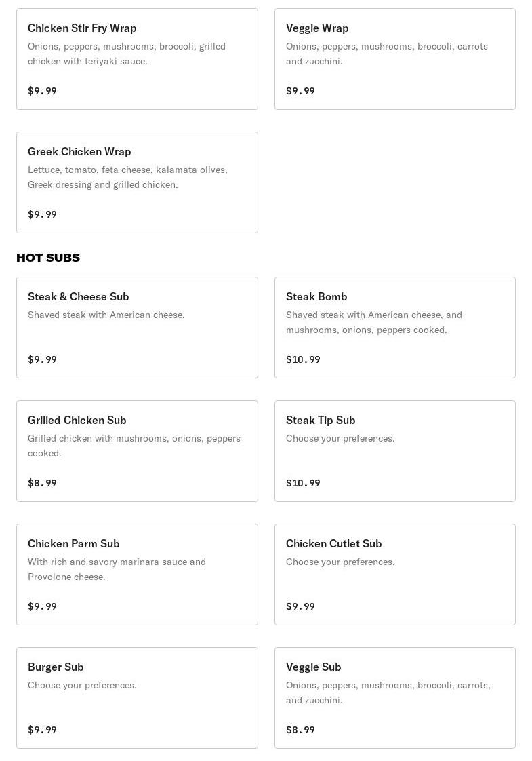The width and height of the screenshot is (532, 761).
Task: Click the Steak Bomb $10.99 price
Action: tap(303, 359)
